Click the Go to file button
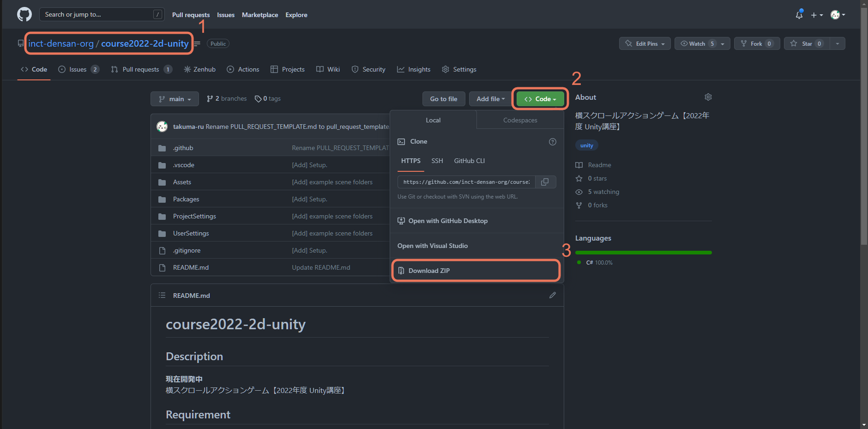 tap(444, 99)
